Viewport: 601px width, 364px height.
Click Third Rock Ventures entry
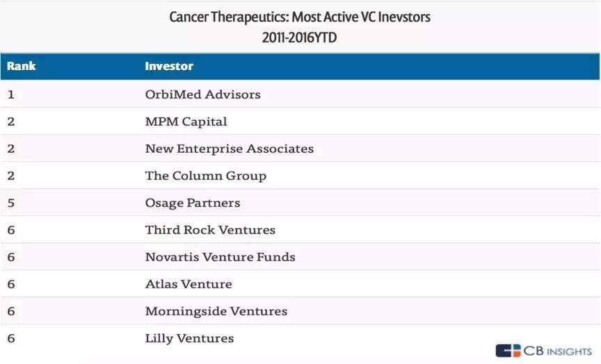[210, 230]
